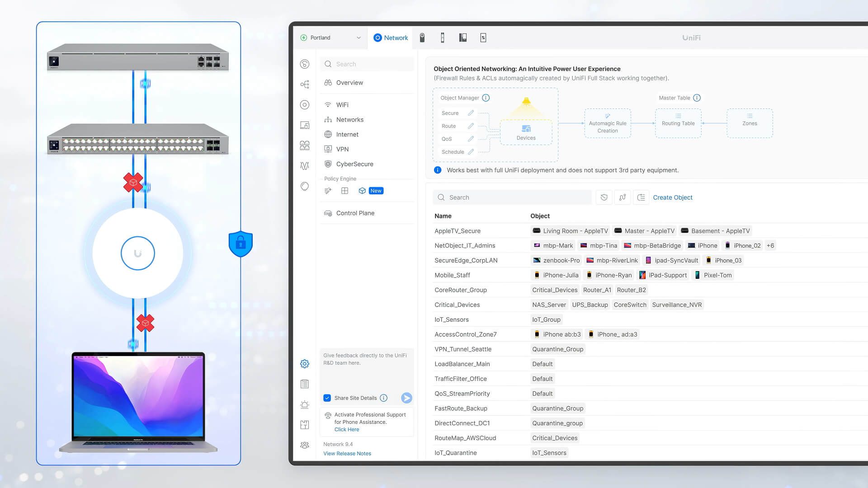This screenshot has height=488, width=868.
Task: Click the Master Table info icon
Action: pyautogui.click(x=697, y=98)
